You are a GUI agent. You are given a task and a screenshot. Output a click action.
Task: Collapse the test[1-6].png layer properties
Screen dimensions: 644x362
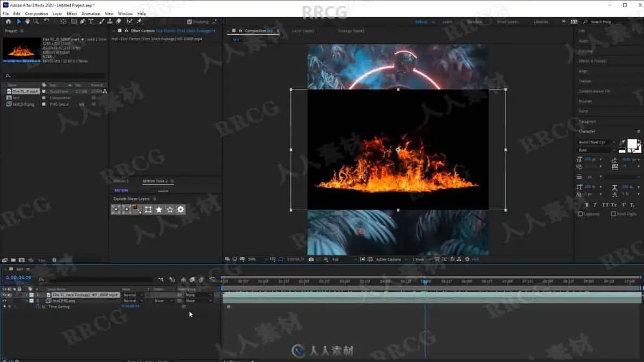pos(27,301)
